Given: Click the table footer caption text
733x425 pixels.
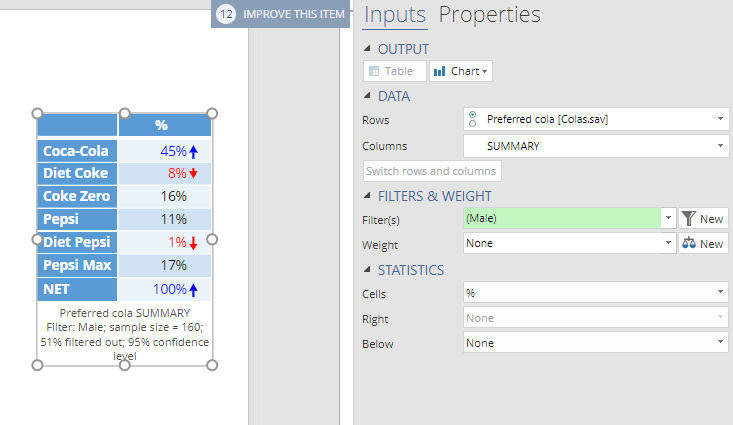Looking at the screenshot, I should click(124, 334).
